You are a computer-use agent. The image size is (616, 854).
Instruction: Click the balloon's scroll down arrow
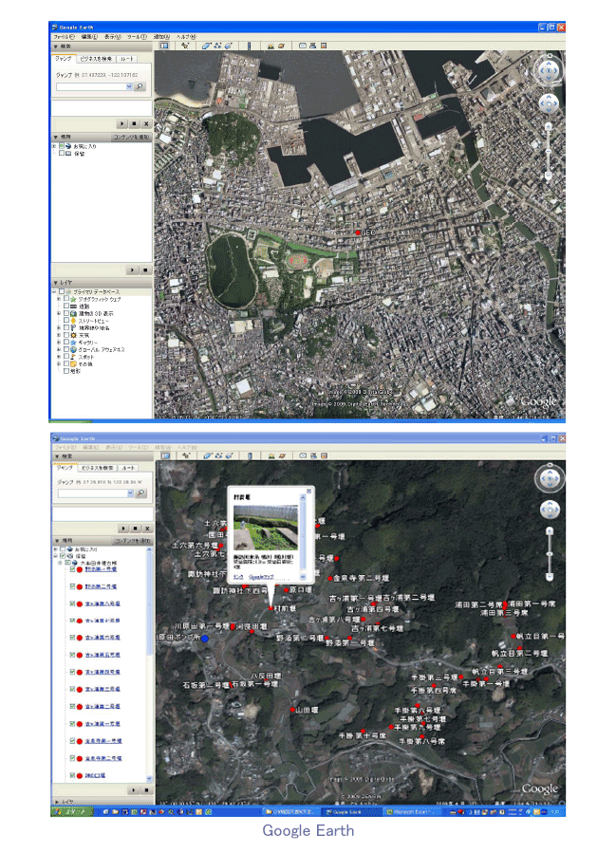tap(303, 577)
